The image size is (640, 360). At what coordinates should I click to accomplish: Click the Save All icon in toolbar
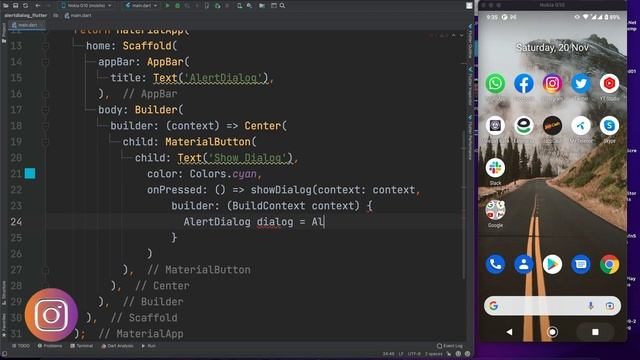point(16,6)
